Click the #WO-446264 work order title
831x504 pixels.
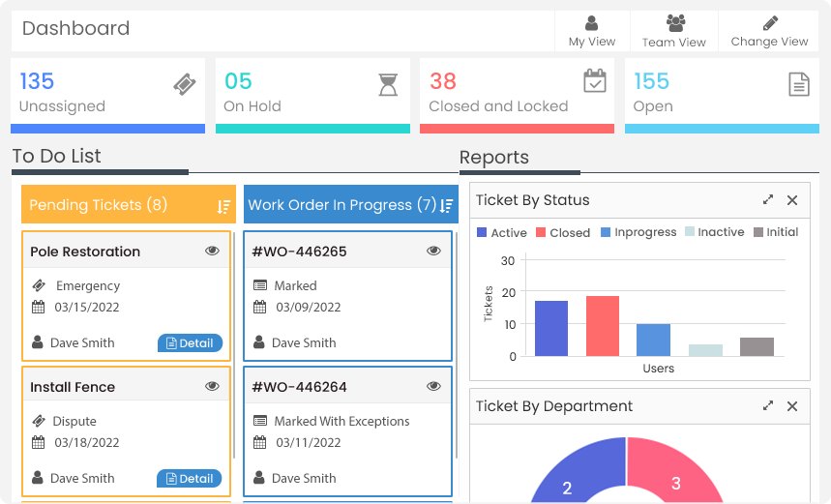click(x=300, y=387)
